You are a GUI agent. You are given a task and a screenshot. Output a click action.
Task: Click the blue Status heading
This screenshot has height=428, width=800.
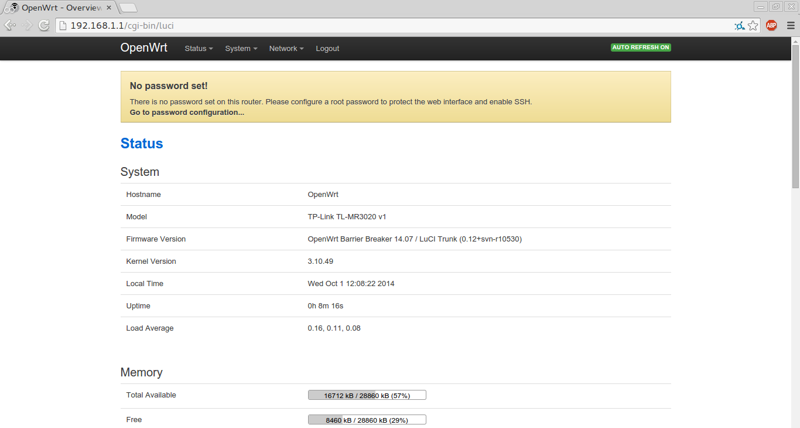[x=141, y=143]
